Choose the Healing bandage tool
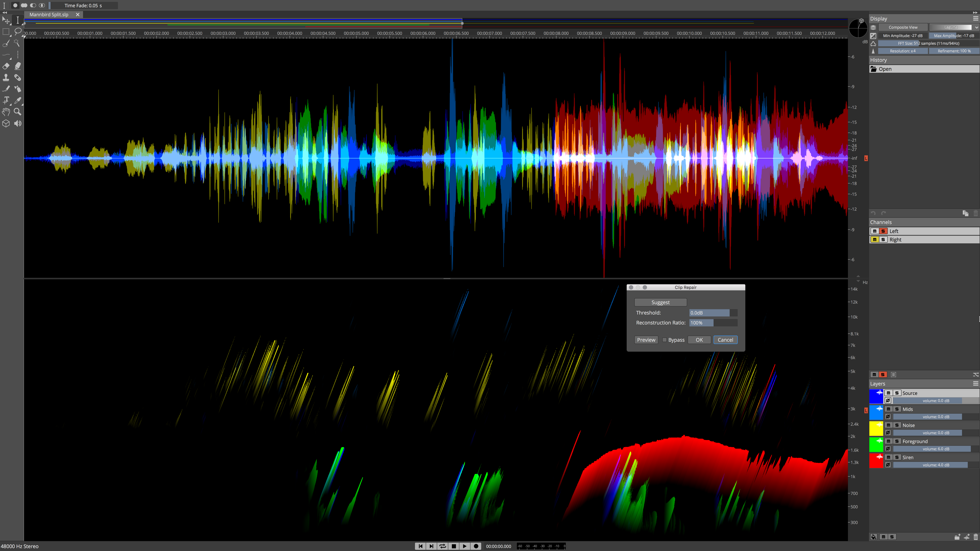The image size is (980, 551). (x=17, y=77)
